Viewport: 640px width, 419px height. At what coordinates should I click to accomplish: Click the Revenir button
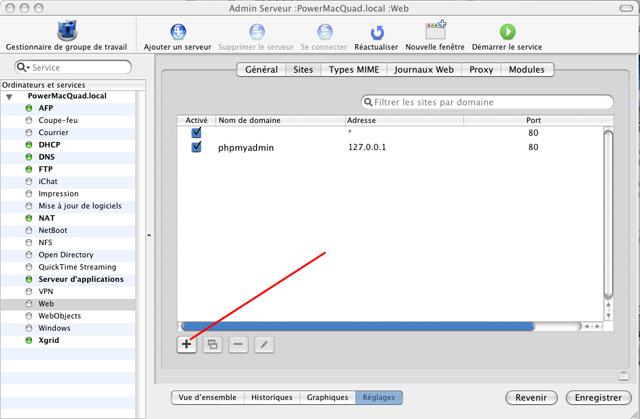[x=531, y=397]
